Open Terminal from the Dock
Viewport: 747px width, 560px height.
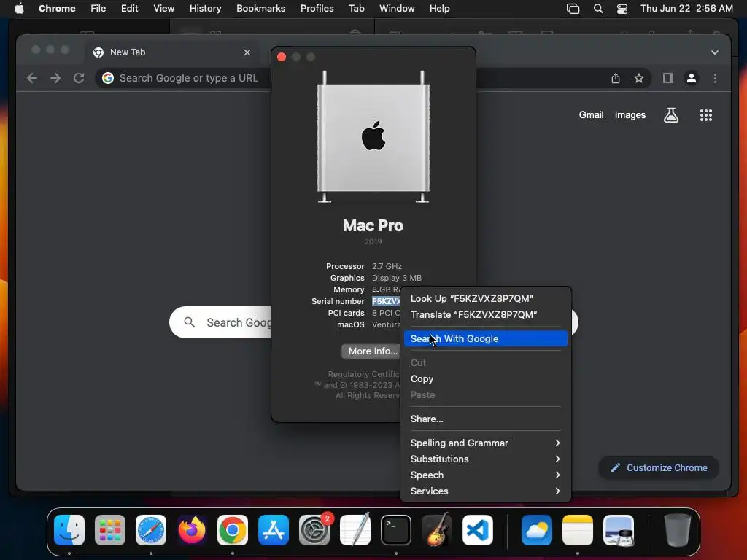[396, 530]
